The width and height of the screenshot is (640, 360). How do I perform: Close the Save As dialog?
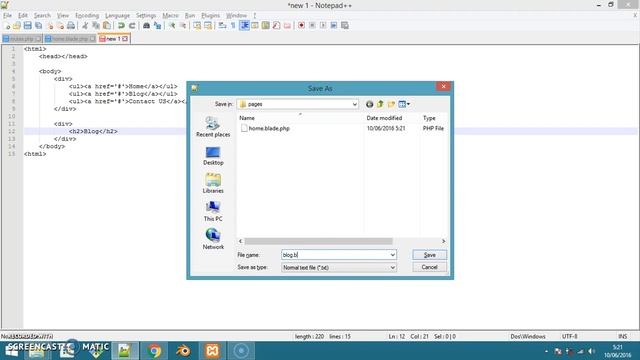click(x=443, y=87)
